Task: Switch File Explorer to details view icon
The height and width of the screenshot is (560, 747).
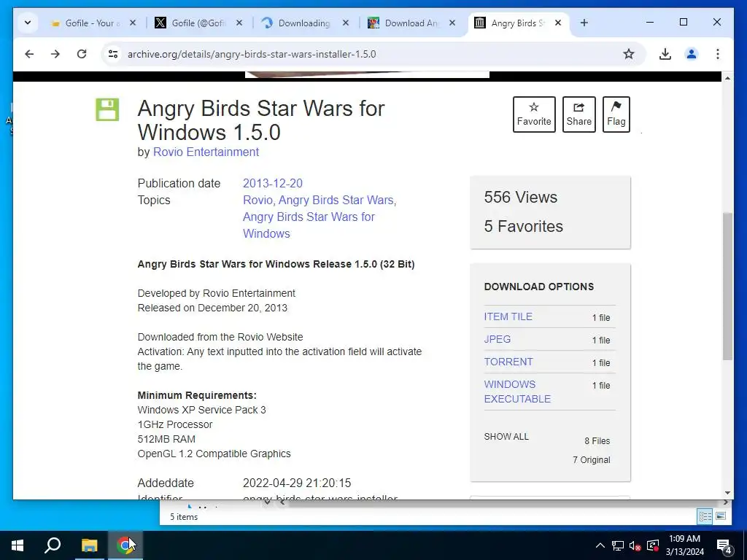Action: tap(705, 516)
